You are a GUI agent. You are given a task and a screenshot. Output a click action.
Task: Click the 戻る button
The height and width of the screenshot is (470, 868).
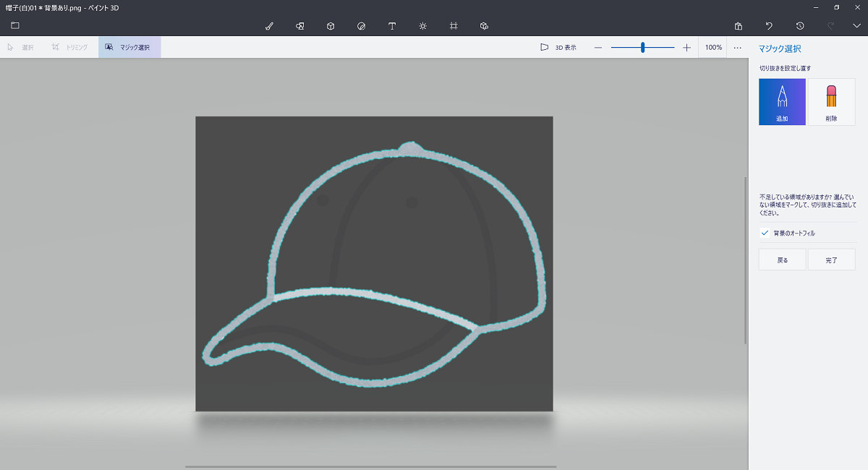pyautogui.click(x=782, y=260)
